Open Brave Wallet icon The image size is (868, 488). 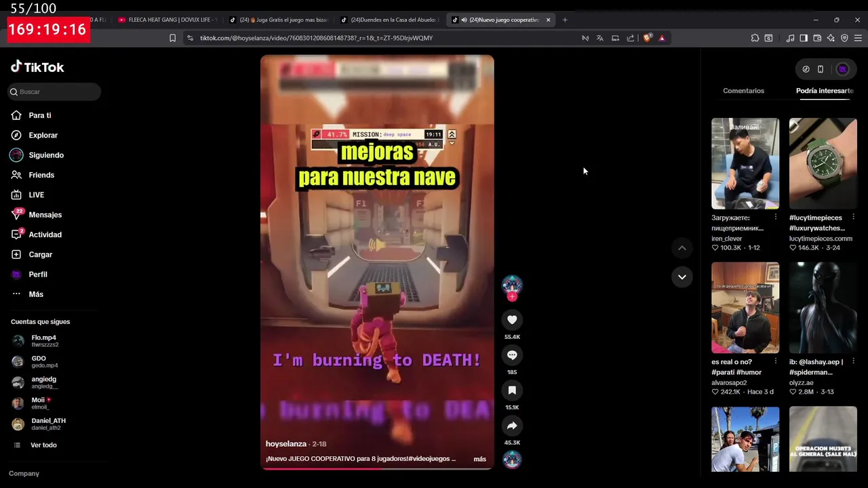tap(817, 38)
